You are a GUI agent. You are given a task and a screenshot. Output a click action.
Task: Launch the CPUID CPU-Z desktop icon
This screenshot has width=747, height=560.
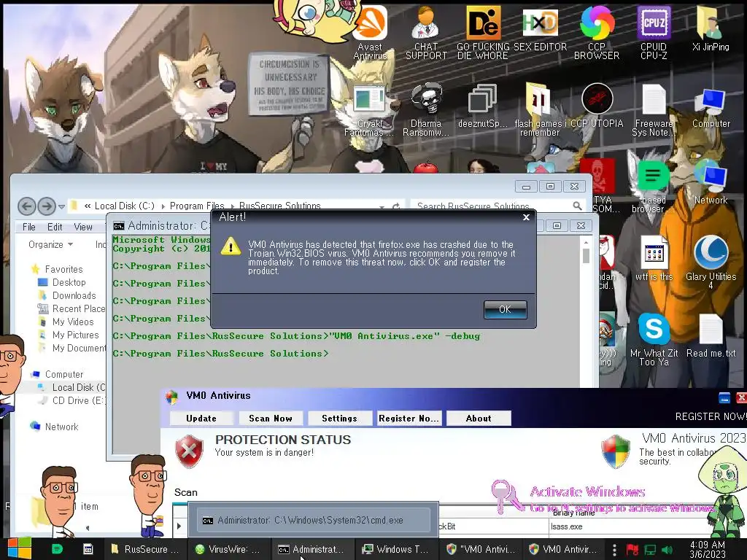(653, 32)
